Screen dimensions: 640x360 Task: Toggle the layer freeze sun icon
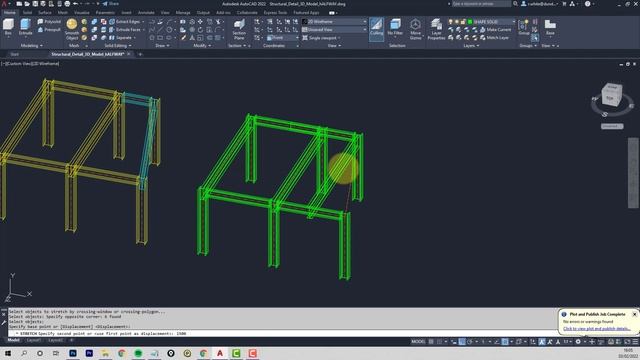coord(457,22)
